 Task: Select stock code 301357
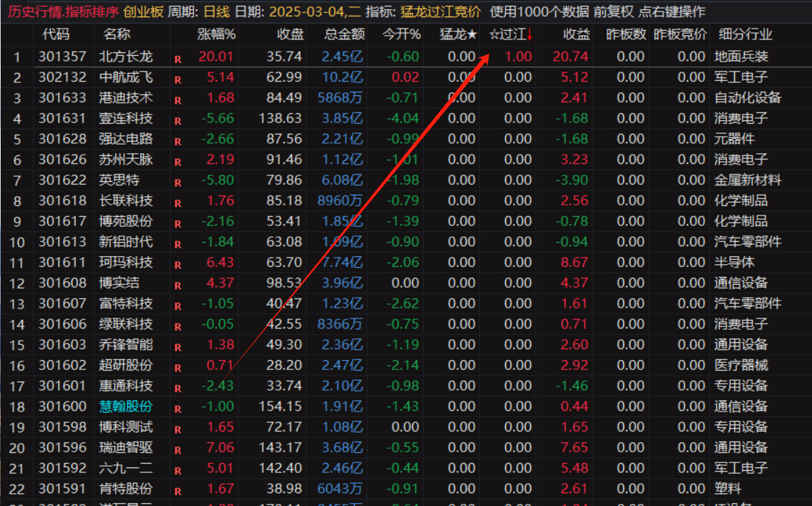pyautogui.click(x=62, y=56)
